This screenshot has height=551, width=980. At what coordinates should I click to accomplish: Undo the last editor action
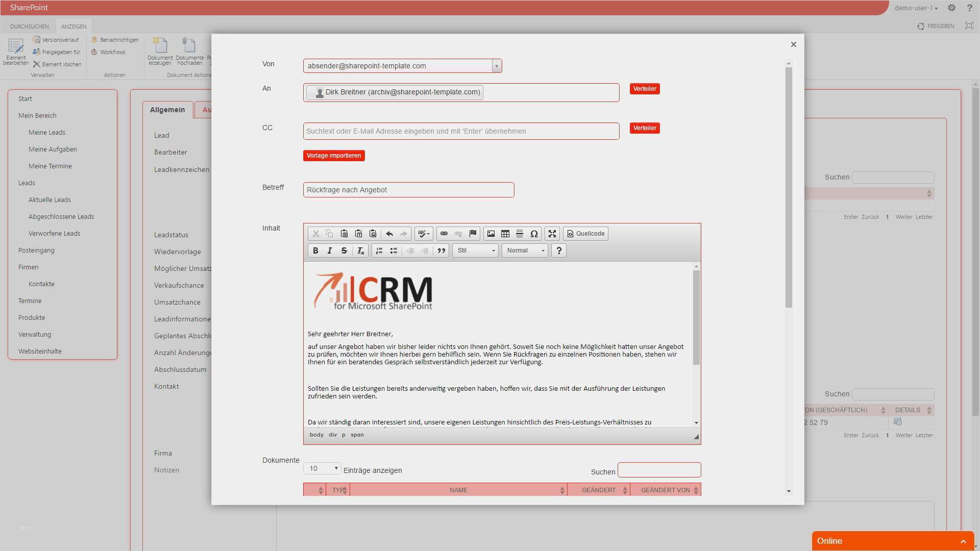tap(389, 234)
